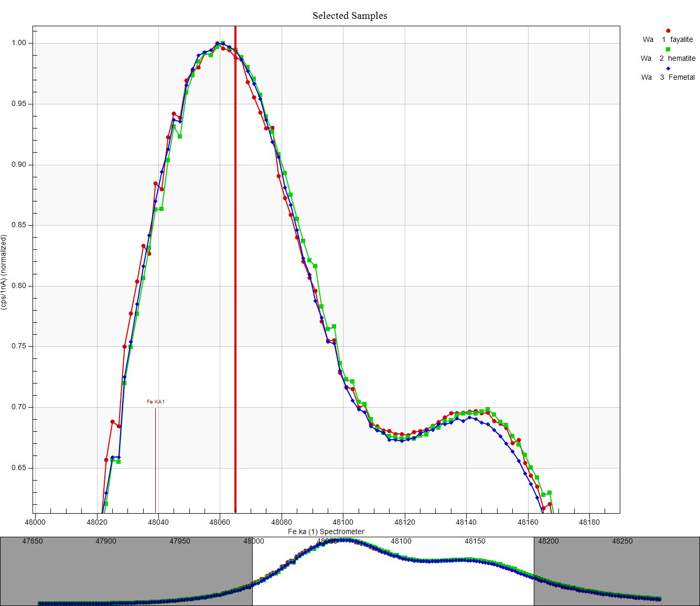Click the left gray area of overview strip
Viewport: 700px width, 606px height.
click(126, 572)
